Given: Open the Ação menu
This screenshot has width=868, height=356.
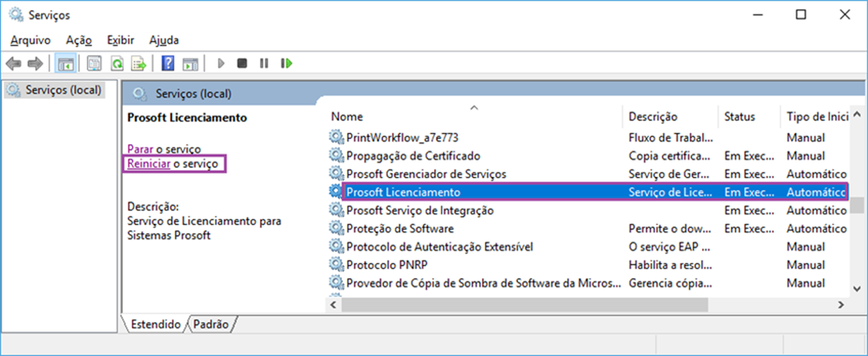Looking at the screenshot, I should pyautogui.click(x=79, y=40).
